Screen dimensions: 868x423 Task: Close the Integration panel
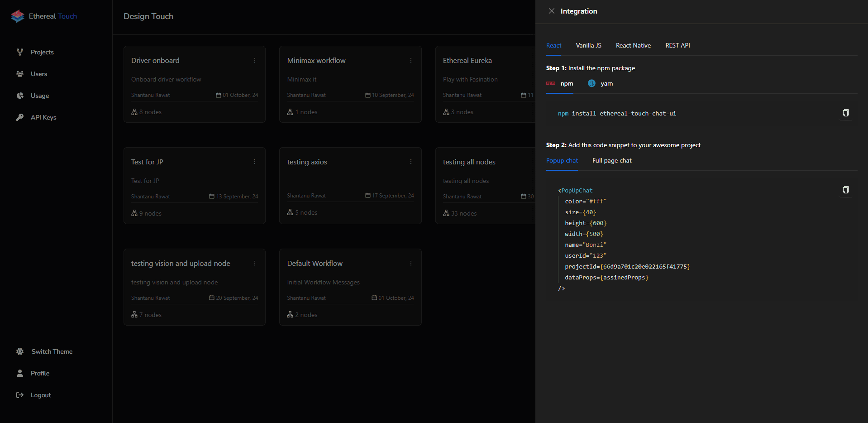(551, 11)
